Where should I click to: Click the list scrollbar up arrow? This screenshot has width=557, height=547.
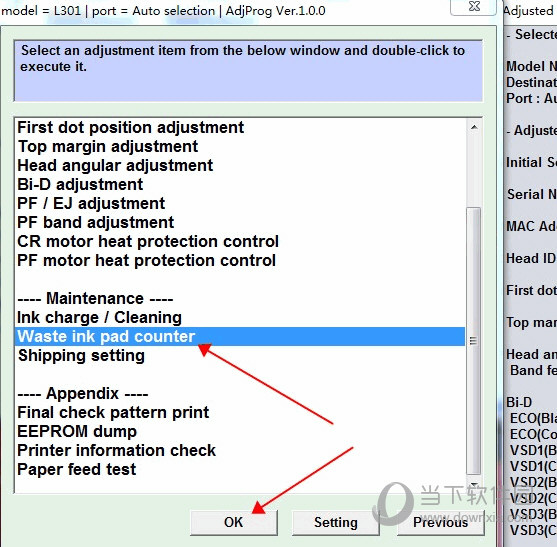474,128
